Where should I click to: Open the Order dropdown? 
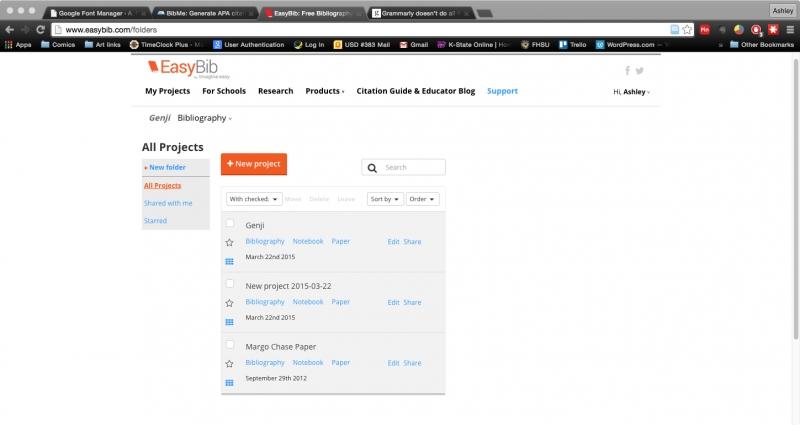click(422, 199)
